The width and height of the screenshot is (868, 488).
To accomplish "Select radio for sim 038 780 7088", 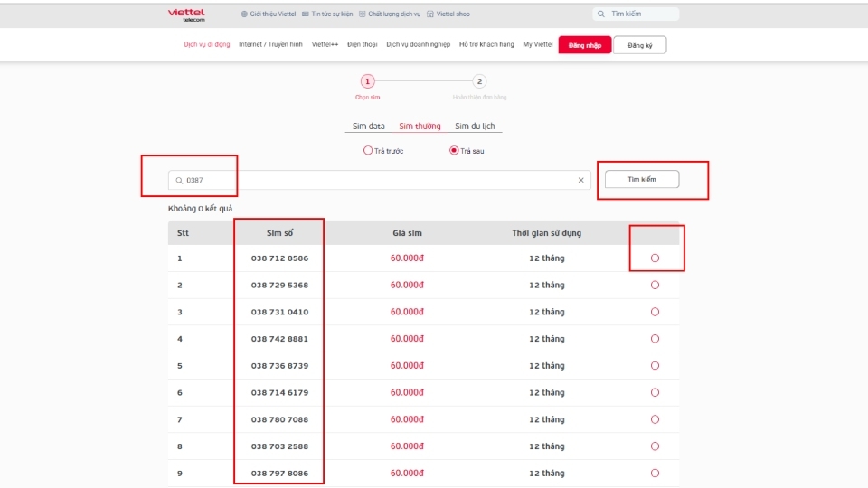I will 655,419.
